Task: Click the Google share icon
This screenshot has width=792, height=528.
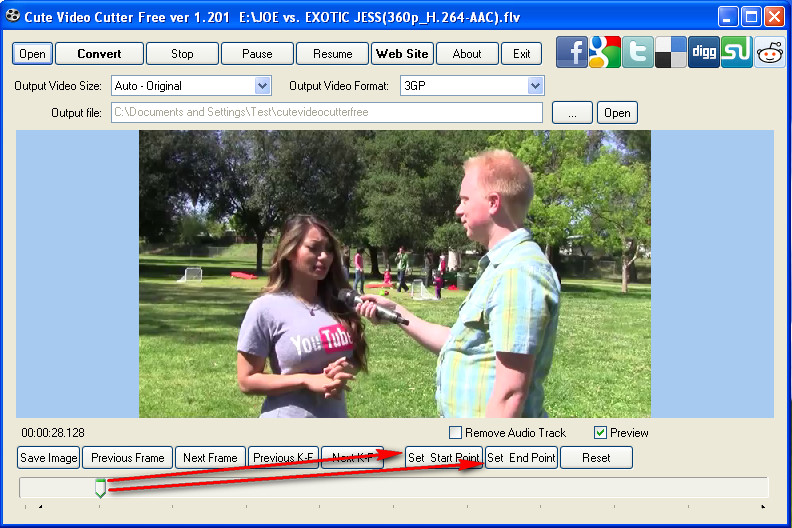Action: click(605, 52)
